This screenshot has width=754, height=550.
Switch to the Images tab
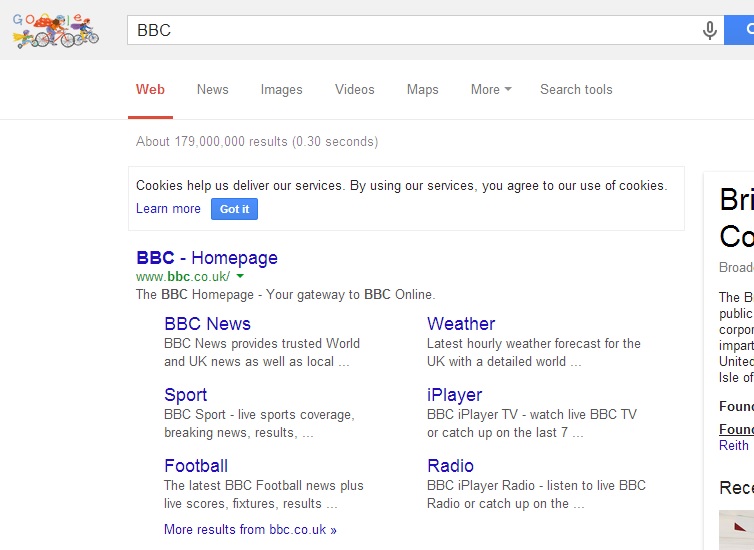click(x=282, y=89)
